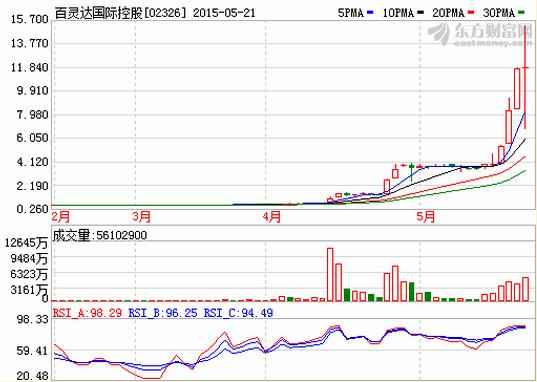Click the 5月 month label
Screen dimensions: 537x382
[x=426, y=217]
